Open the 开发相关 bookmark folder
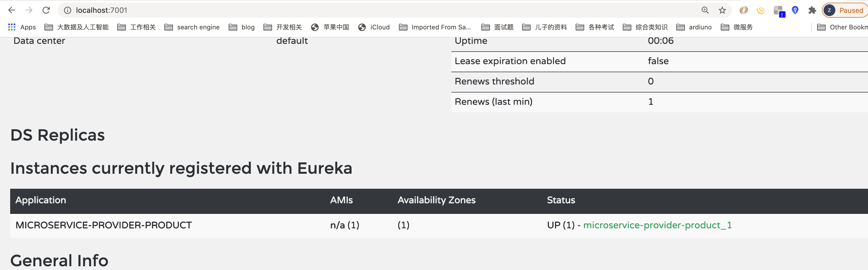Viewport: 868px width, 270px height. tap(283, 27)
